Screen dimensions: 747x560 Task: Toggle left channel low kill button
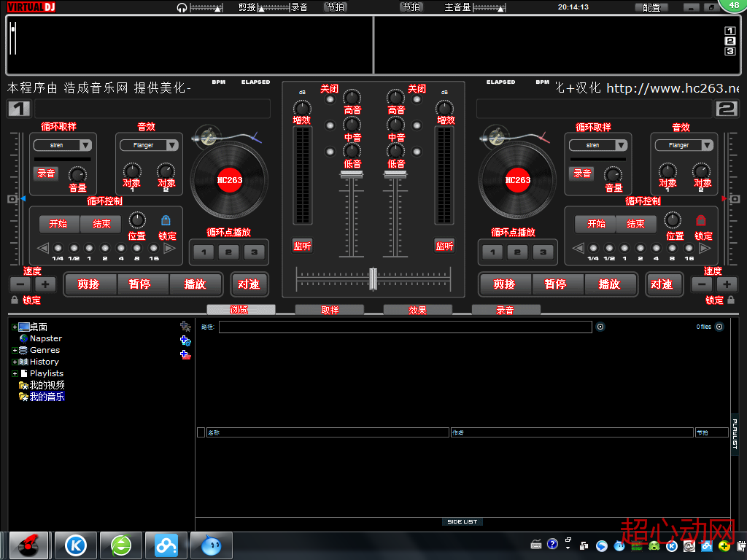pos(330,152)
